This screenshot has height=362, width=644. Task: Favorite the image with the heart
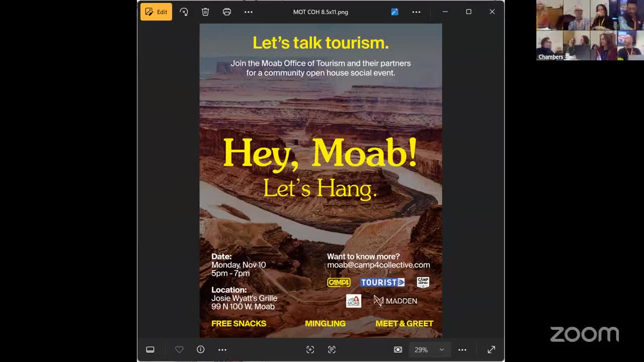179,349
